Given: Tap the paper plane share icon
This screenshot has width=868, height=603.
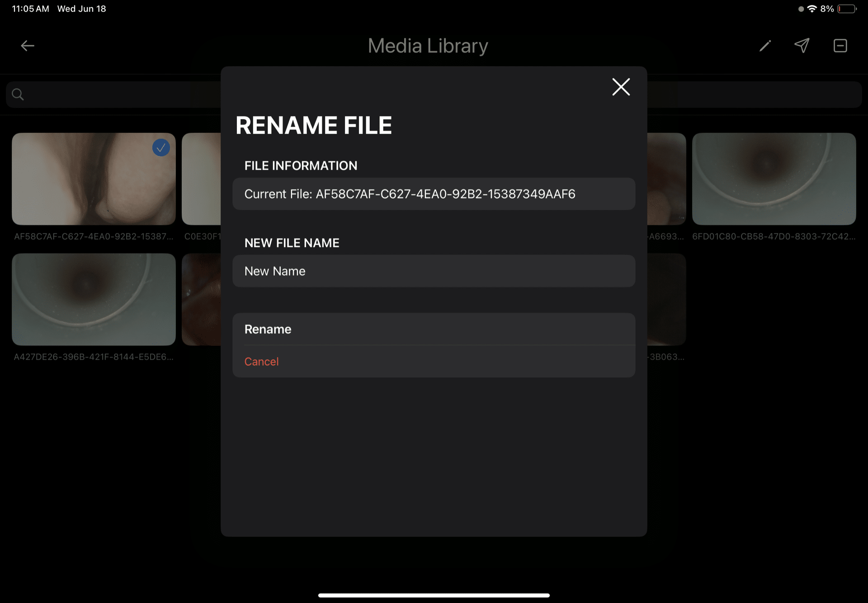Looking at the screenshot, I should 802,45.
